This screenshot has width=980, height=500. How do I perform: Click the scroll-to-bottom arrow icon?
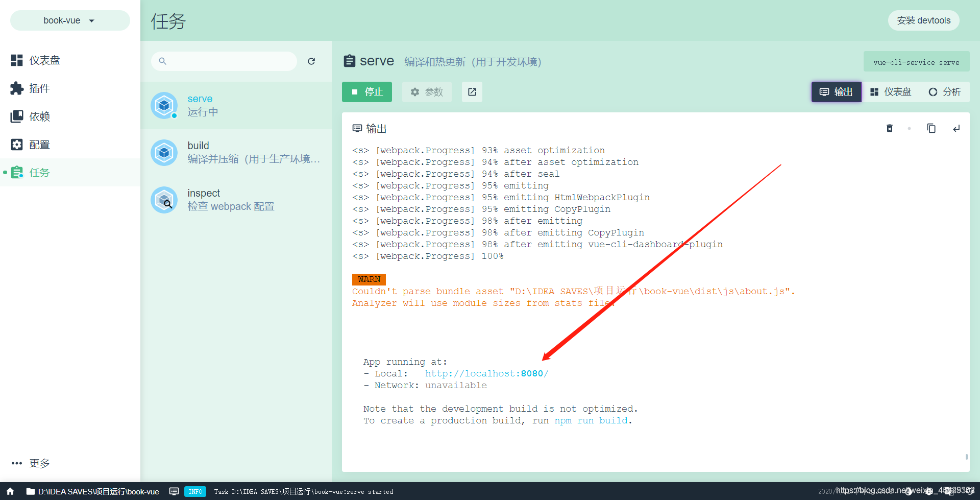tap(956, 128)
